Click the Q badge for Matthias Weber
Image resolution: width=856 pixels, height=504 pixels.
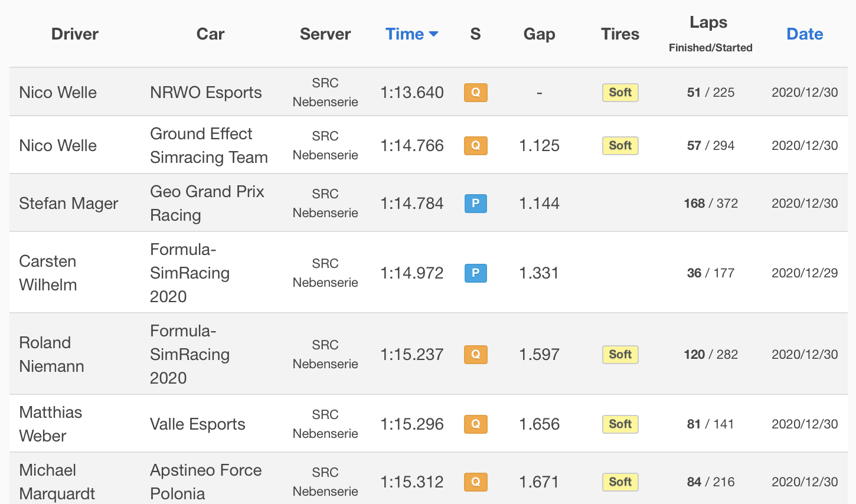click(x=475, y=424)
